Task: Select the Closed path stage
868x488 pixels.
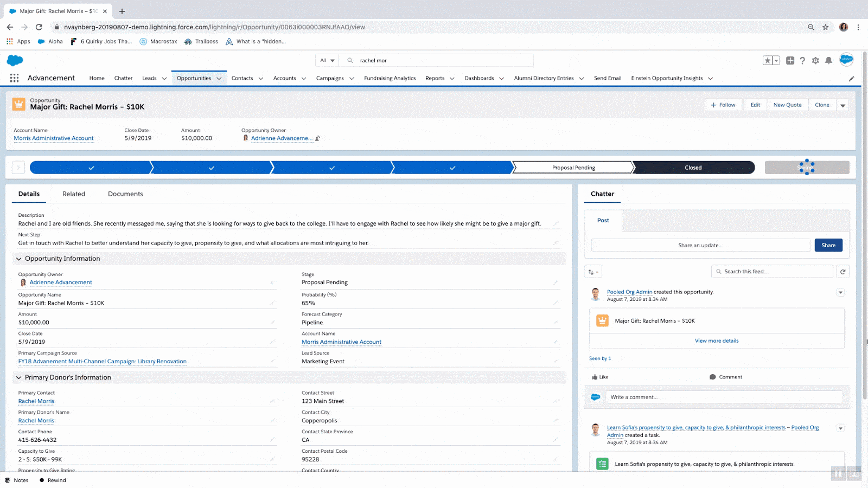Action: click(x=693, y=168)
